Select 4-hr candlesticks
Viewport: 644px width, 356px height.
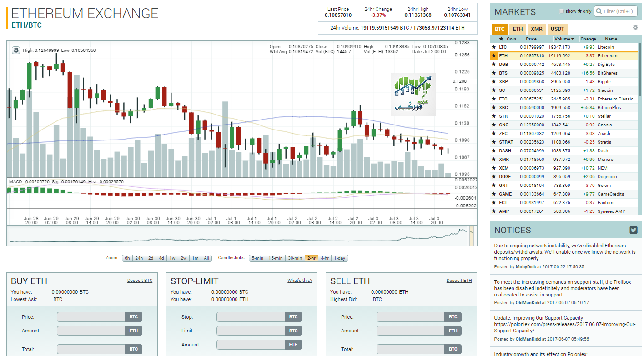coord(324,258)
